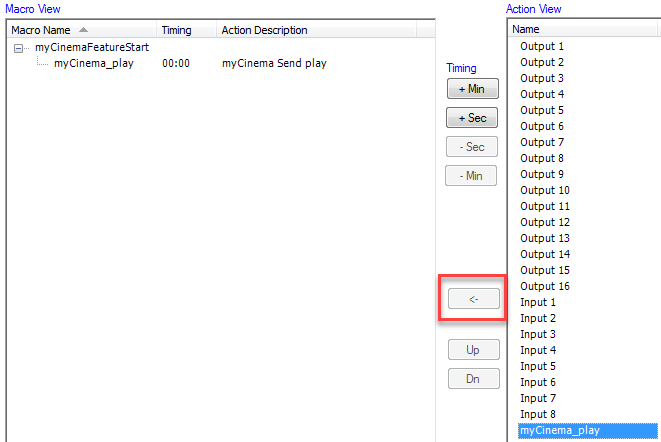Select myCinema_play step in Macro View
Screen dimensions: 661x442
pos(94,63)
